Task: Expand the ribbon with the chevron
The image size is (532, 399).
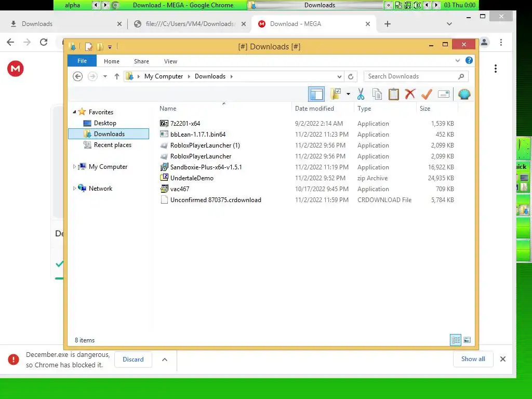Action: pyautogui.click(x=457, y=60)
